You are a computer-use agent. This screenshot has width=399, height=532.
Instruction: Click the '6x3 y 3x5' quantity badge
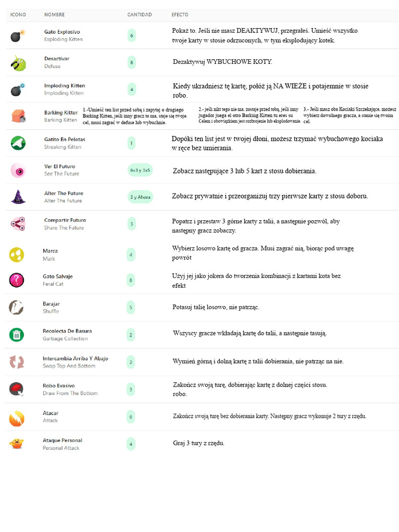tap(140, 170)
